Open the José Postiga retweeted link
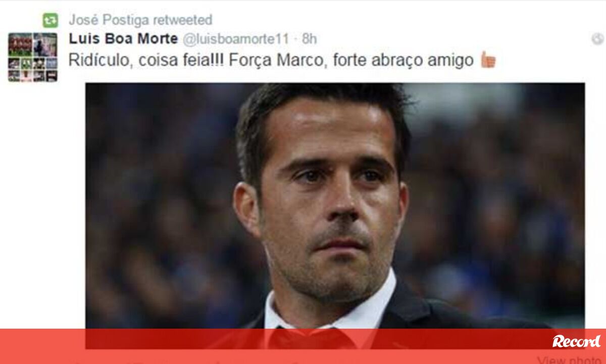This screenshot has height=364, width=606. pos(140,20)
